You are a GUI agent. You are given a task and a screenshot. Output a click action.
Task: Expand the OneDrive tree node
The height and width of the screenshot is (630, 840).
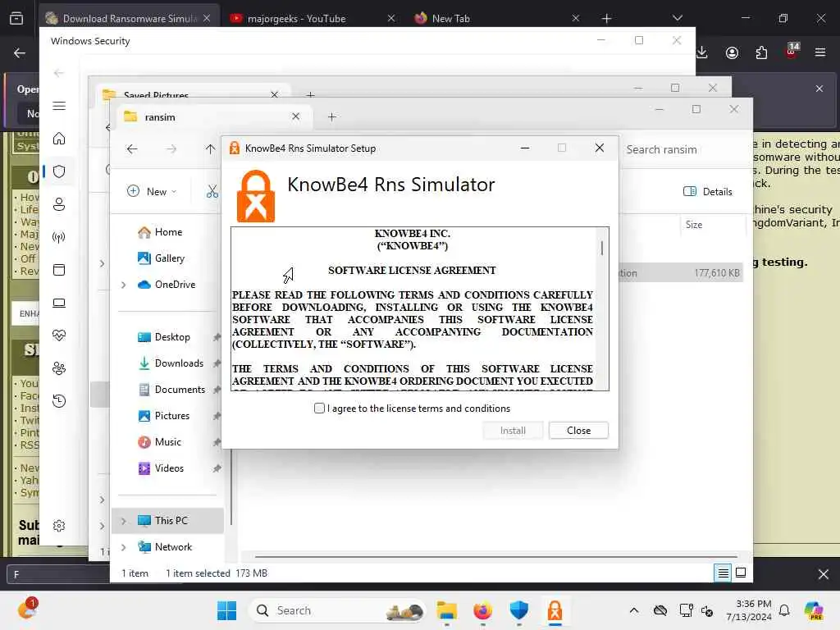click(124, 285)
